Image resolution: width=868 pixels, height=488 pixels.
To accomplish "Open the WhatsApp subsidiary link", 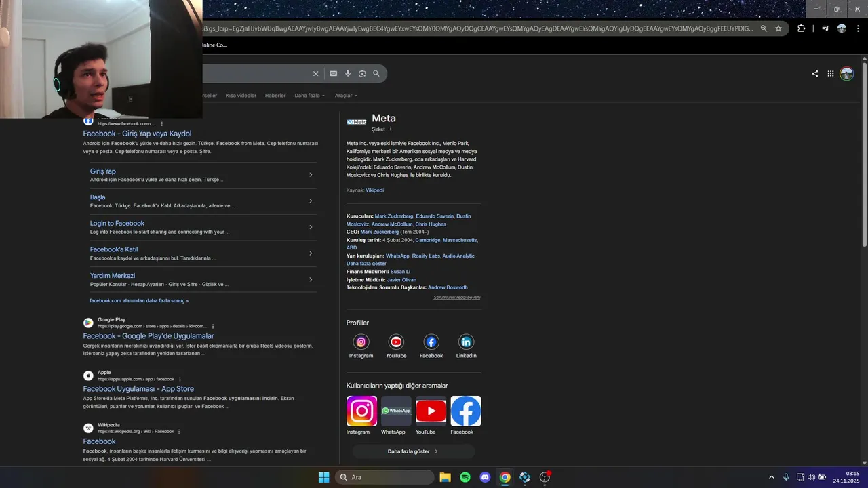I will tap(397, 256).
